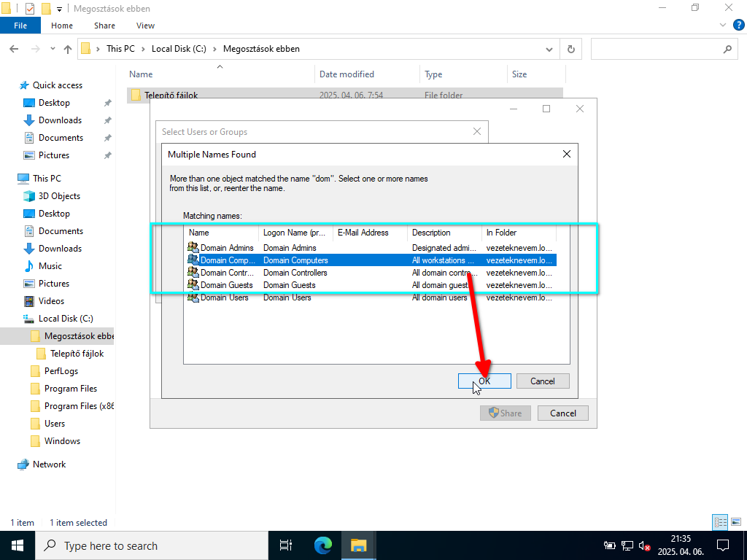The image size is (747, 560).
Task: Switch to large icons view mode
Action: click(735, 522)
